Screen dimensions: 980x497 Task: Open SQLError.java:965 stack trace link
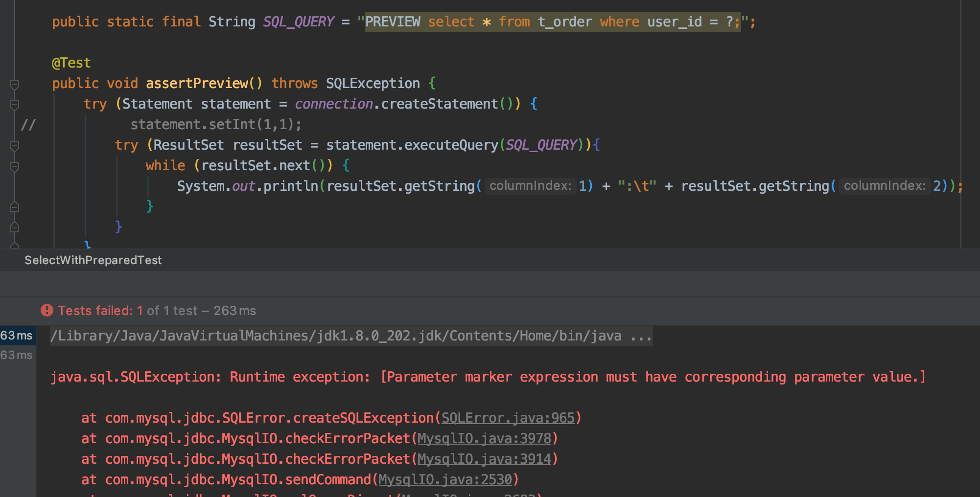(508, 418)
